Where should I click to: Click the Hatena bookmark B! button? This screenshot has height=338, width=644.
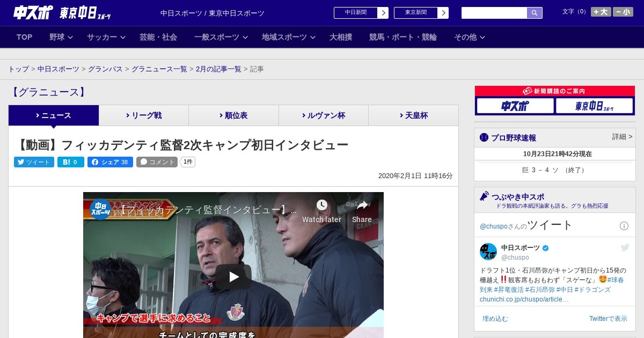click(x=71, y=162)
